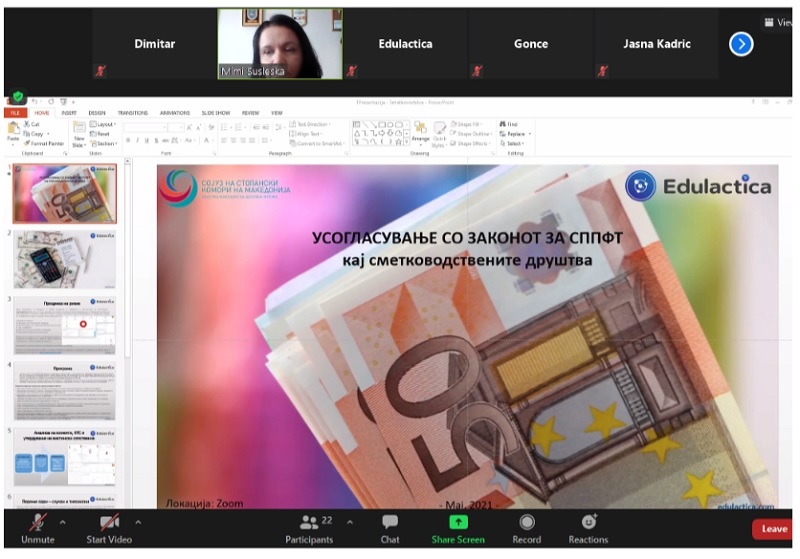This screenshot has width=800, height=559.
Task: Expand video options arrow beside Start Video
Action: 138,522
